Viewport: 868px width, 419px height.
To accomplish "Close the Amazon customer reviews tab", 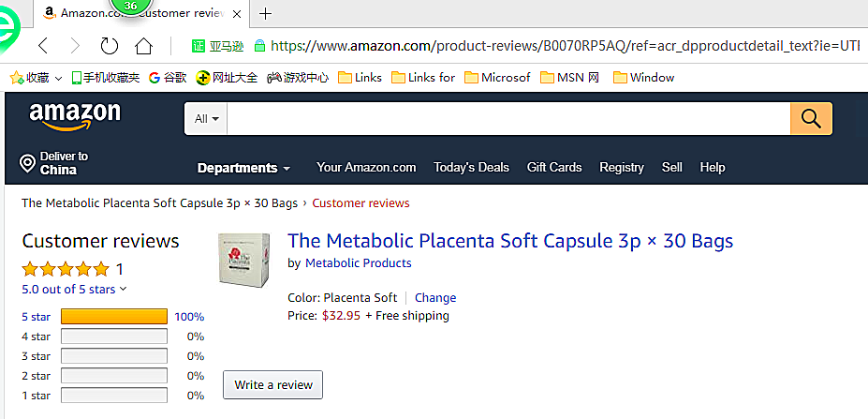I will pyautogui.click(x=238, y=13).
